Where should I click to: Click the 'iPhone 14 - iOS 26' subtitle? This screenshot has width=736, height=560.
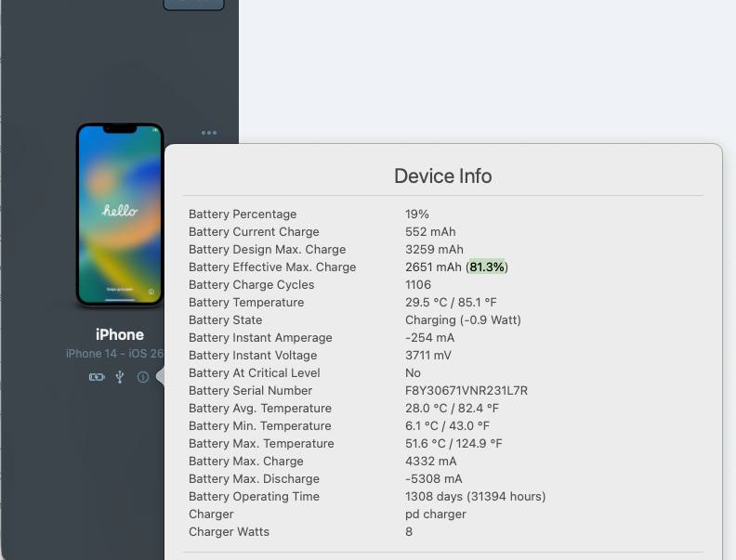115,354
